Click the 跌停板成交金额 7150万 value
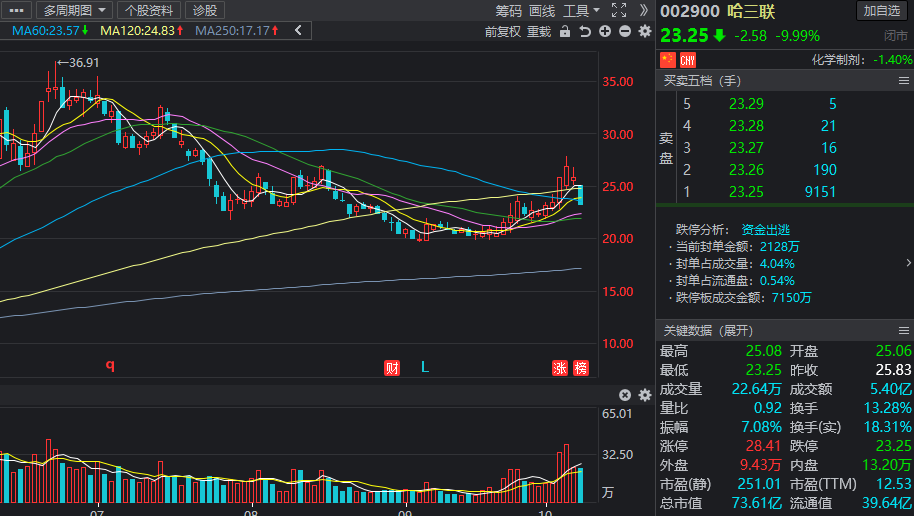The image size is (914, 516). pyautogui.click(x=792, y=297)
